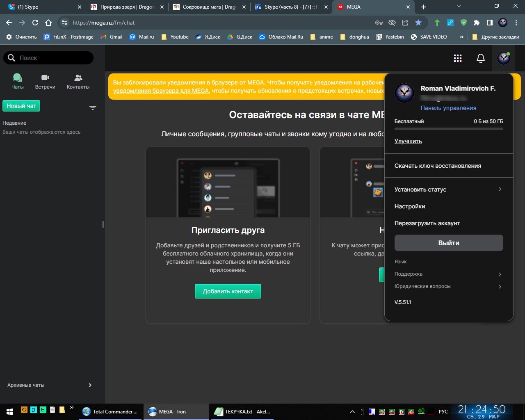Click the chat filter icon
Image resolution: width=525 pixels, height=420 pixels.
click(x=93, y=108)
